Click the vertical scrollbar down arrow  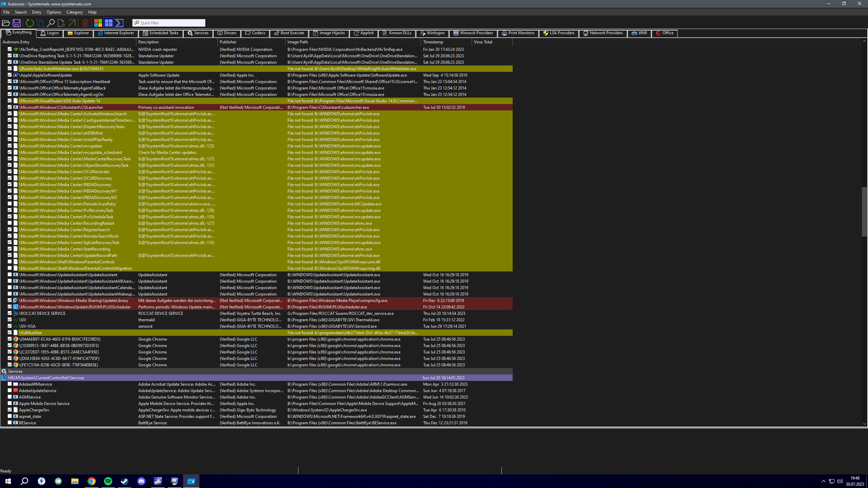[864, 424]
